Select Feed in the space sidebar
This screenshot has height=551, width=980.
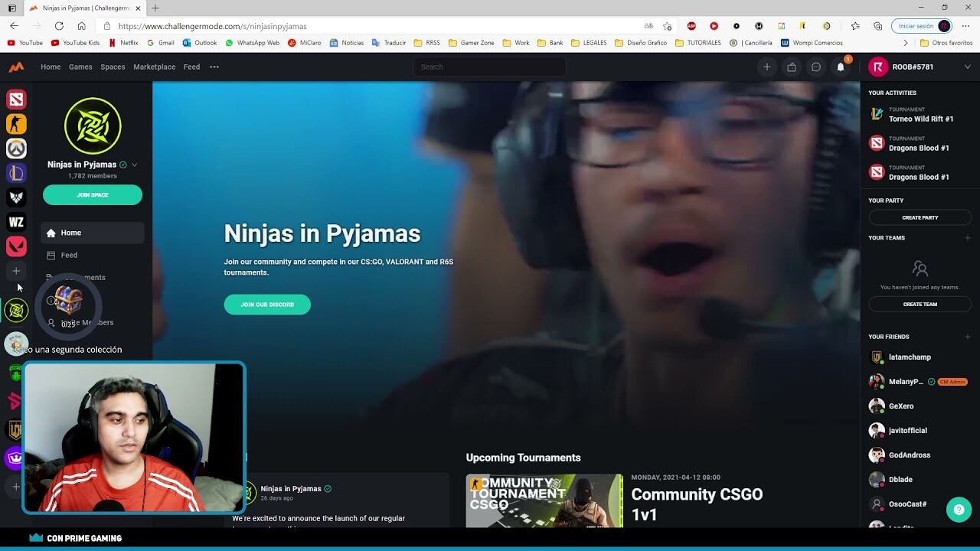pos(69,255)
